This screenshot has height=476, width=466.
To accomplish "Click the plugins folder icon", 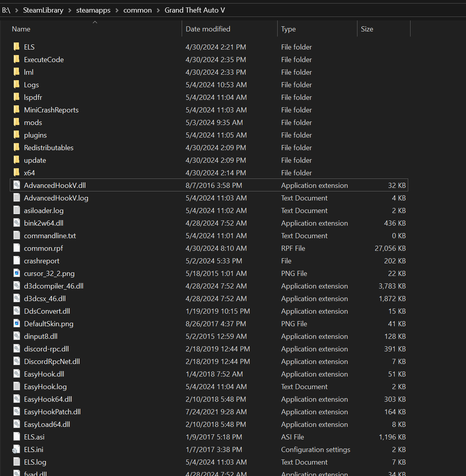I will coord(17,135).
